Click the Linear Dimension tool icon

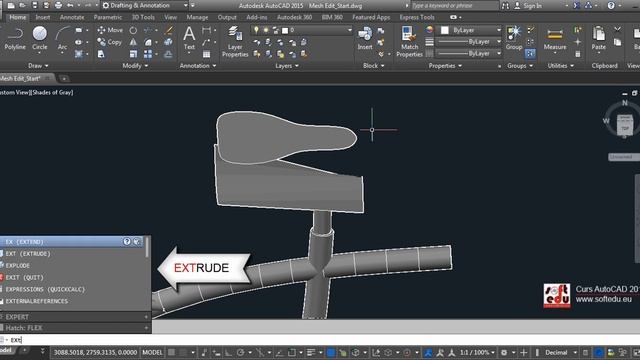(x=207, y=30)
